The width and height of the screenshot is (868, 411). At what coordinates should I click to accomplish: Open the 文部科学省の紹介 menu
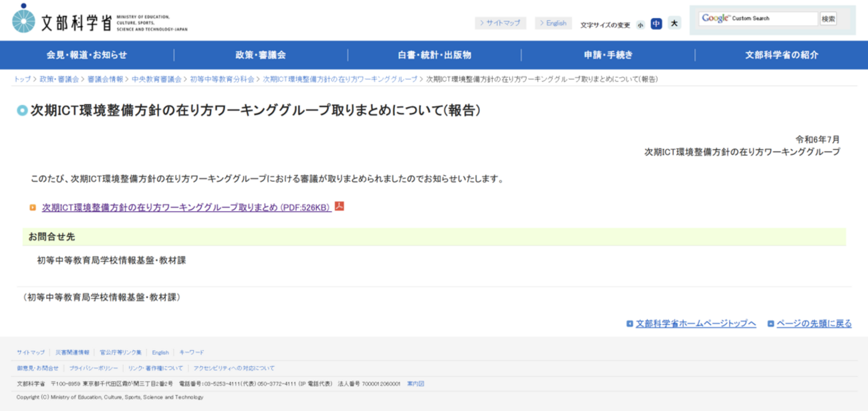click(x=781, y=55)
